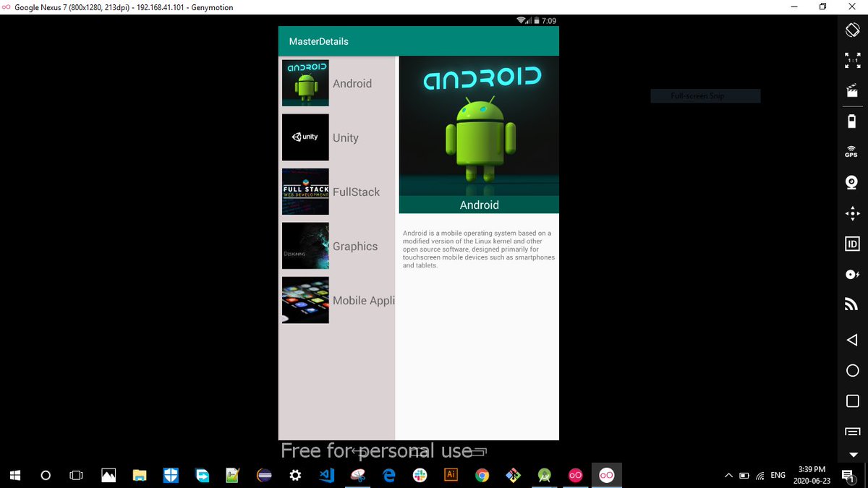Click the Android description paragraph

479,249
